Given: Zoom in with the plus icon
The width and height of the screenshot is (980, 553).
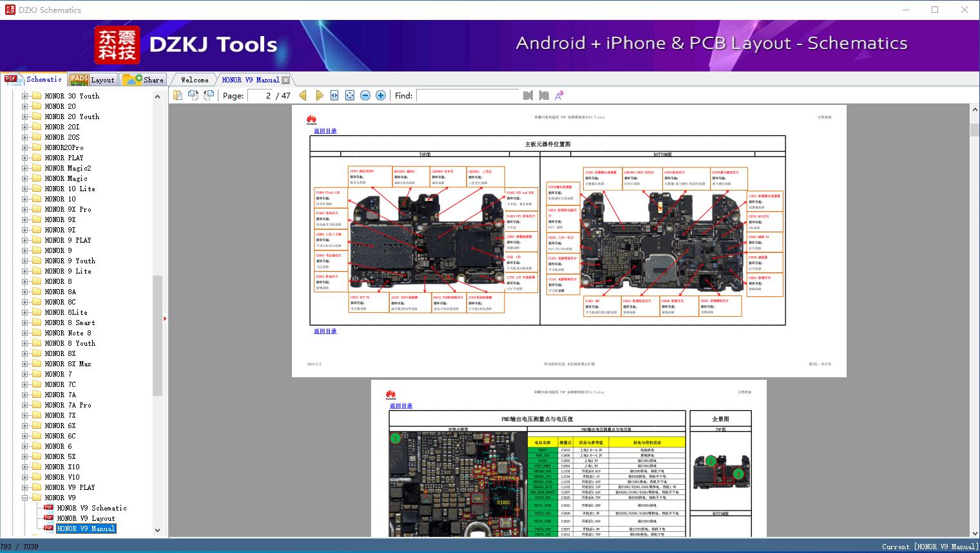Looking at the screenshot, I should click(x=381, y=95).
